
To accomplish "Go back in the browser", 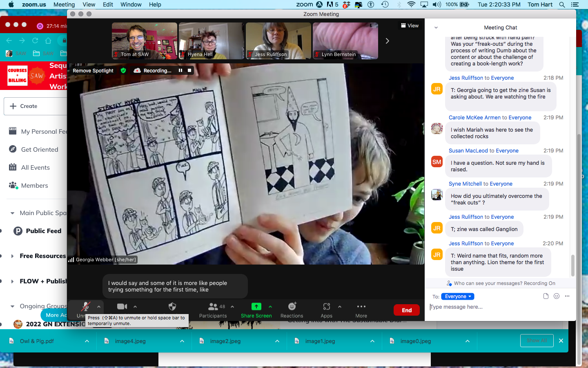I will click(x=9, y=40).
